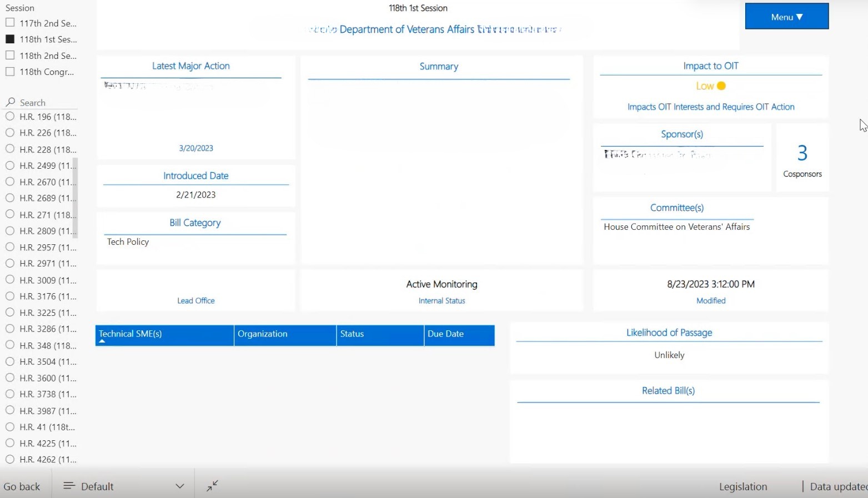Open the blue Menu dropdown button
The width and height of the screenshot is (868, 498).
(786, 17)
